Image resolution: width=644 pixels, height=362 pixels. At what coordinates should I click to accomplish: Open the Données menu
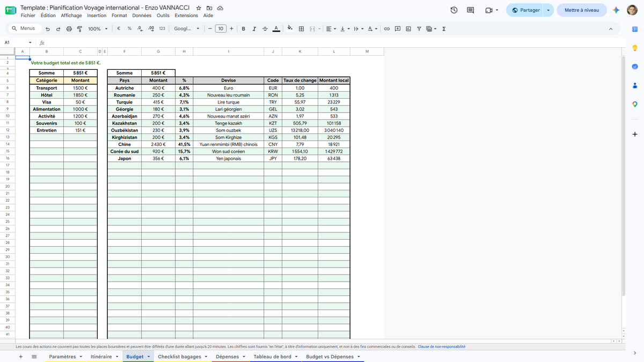tap(142, 16)
